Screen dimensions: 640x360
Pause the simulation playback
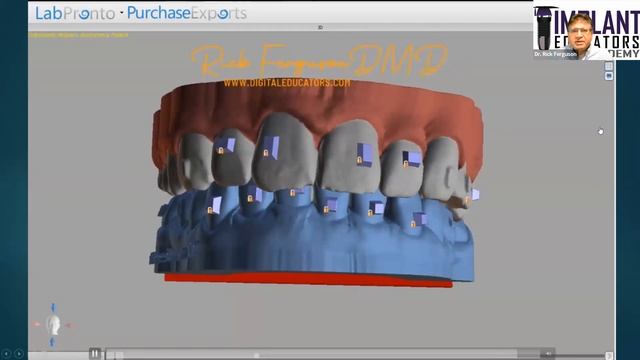[x=94, y=353]
